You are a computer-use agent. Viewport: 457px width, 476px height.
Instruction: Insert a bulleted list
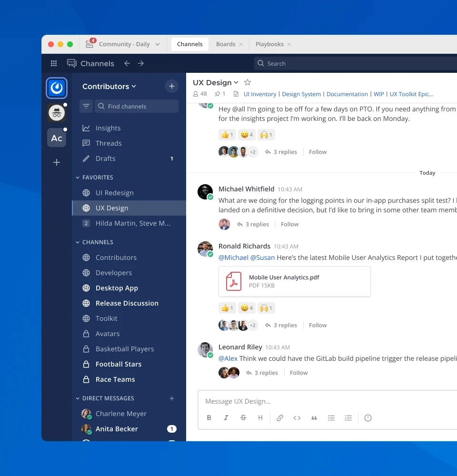[331, 418]
